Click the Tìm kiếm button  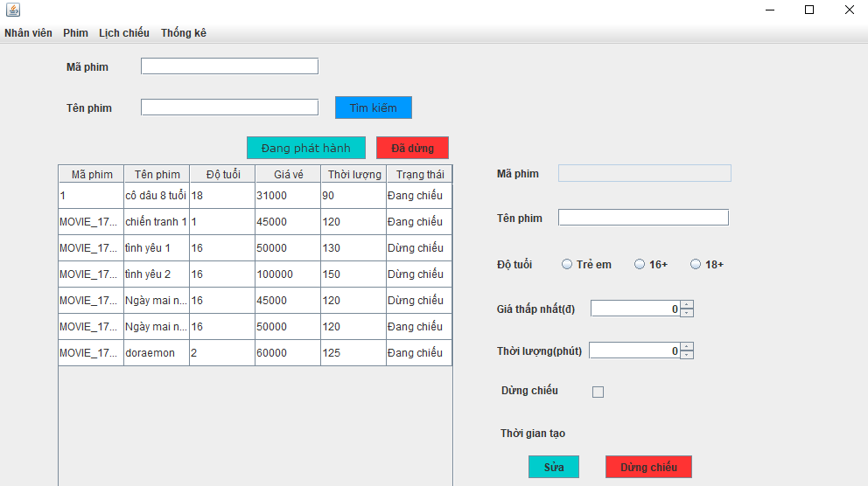[374, 108]
